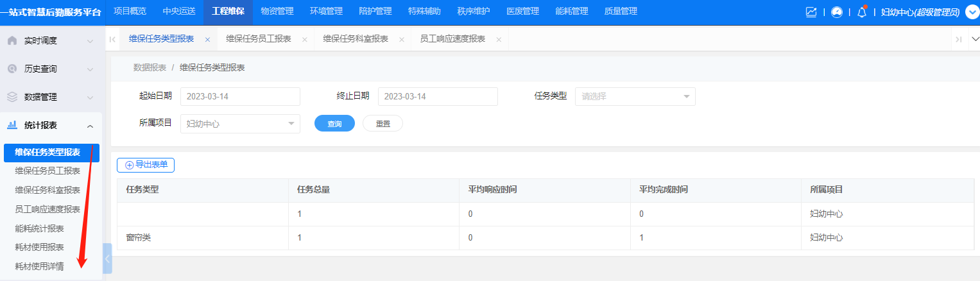980x281 pixels.
Task: Open 工程维保 in top navigation
Action: click(228, 12)
